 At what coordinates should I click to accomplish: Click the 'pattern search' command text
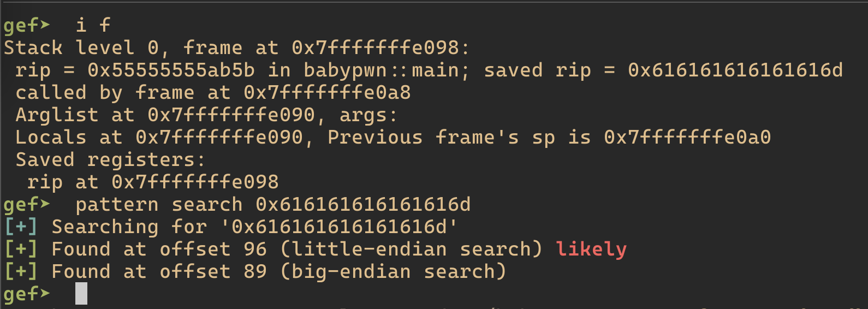(x=159, y=205)
